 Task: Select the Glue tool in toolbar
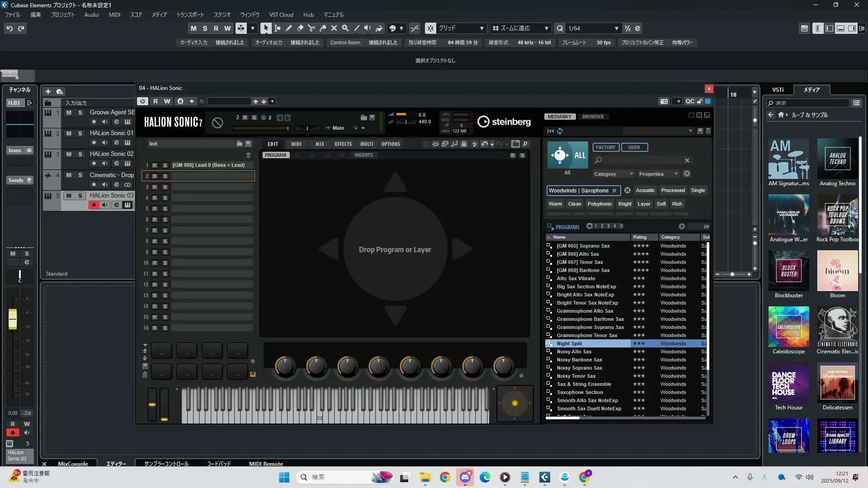coord(322,28)
